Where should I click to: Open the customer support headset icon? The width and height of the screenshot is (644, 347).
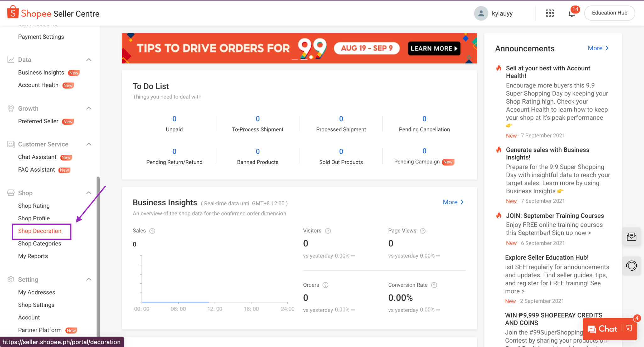(x=631, y=266)
